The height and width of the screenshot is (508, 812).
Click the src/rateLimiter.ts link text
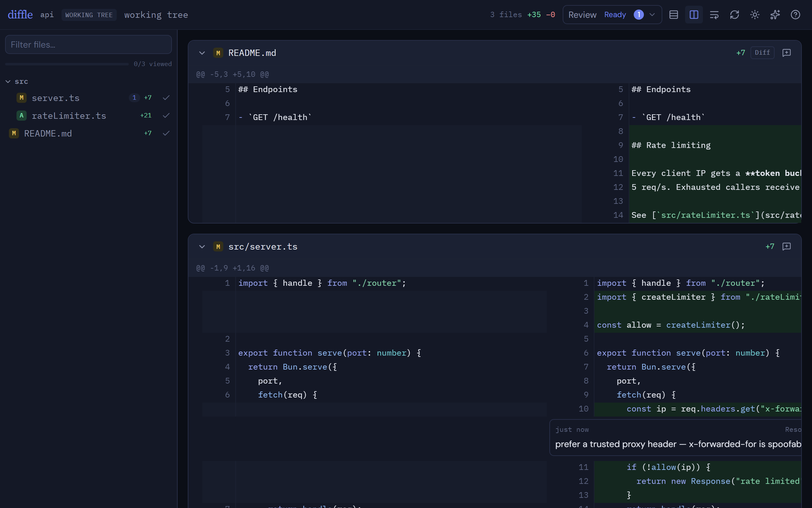[705, 215]
